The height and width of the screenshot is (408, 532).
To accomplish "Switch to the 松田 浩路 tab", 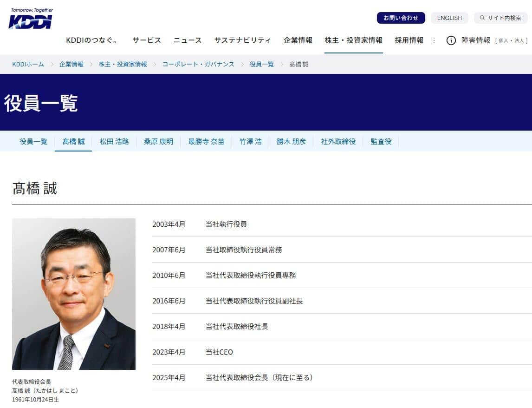I will coord(114,142).
